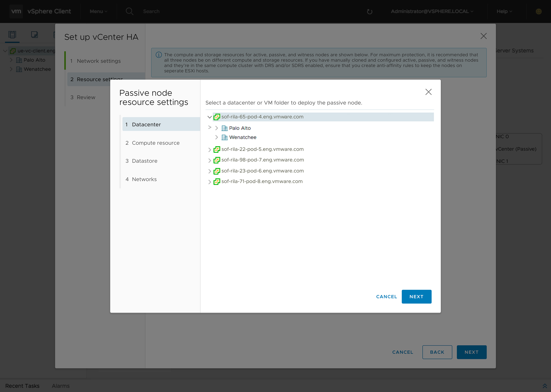Cancel the passive node resource dialog

[x=386, y=297]
